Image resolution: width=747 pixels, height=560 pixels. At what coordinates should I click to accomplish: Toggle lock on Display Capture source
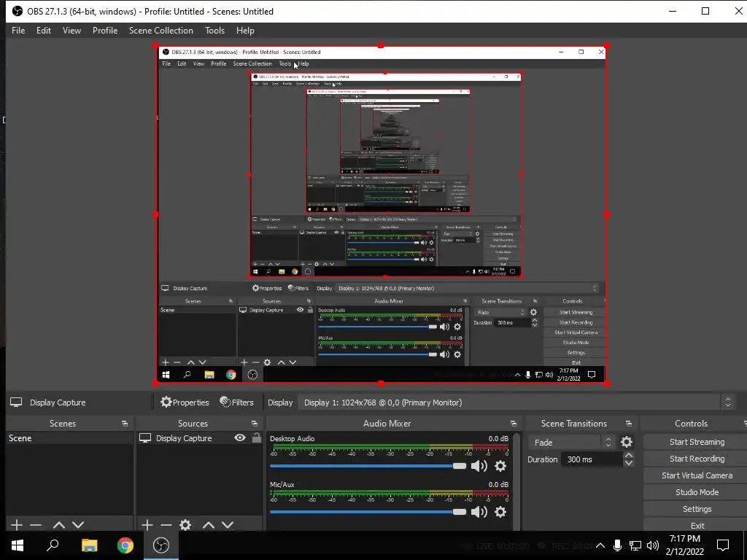coord(257,437)
